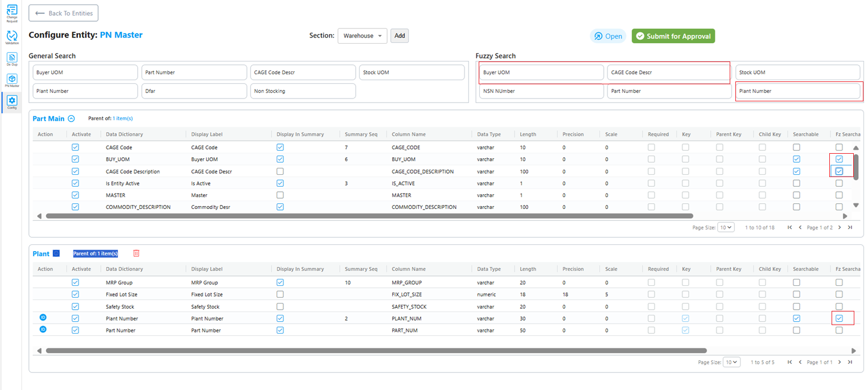Toggle Display In Summary for Fixed Lot Size

[280, 294]
